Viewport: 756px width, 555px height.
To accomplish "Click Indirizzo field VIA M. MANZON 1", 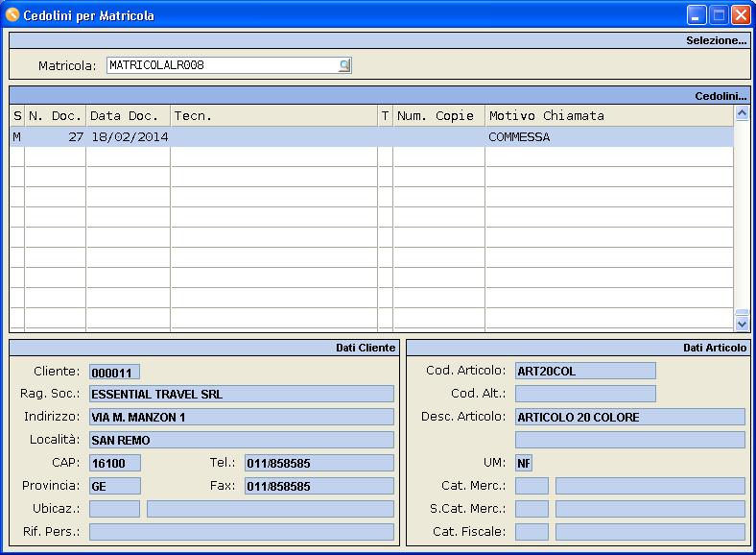I will pyautogui.click(x=242, y=417).
